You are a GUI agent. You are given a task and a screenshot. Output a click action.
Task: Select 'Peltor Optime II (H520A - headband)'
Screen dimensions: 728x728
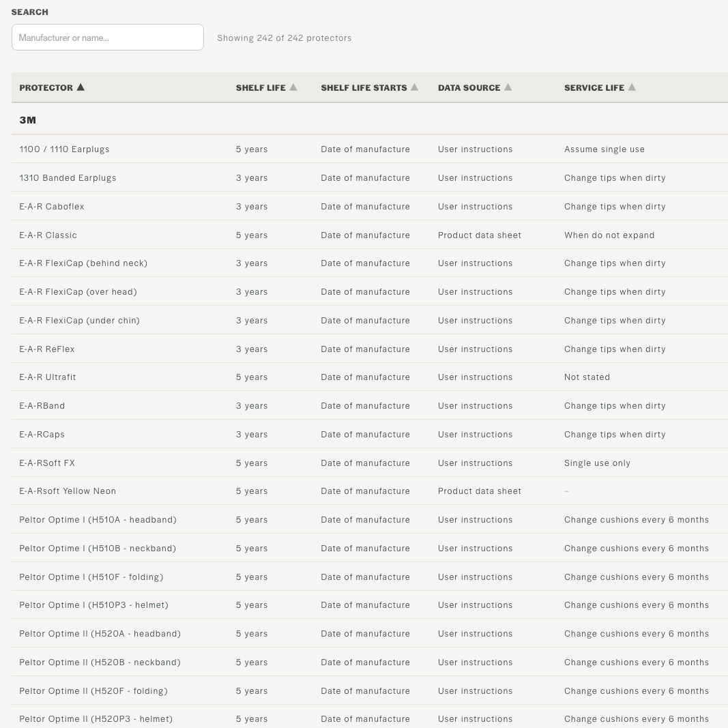pyautogui.click(x=100, y=634)
